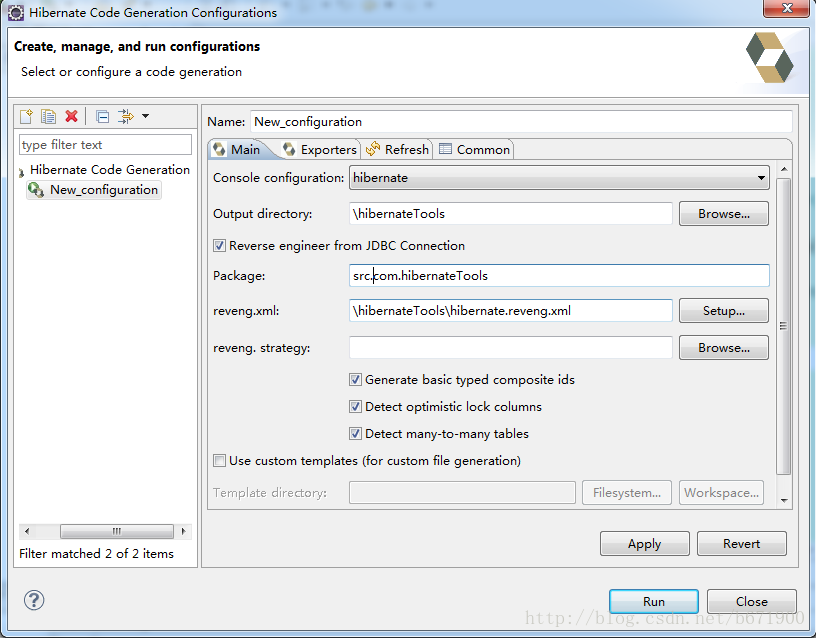
Task: Click the reveng. strategy field
Action: coord(511,348)
